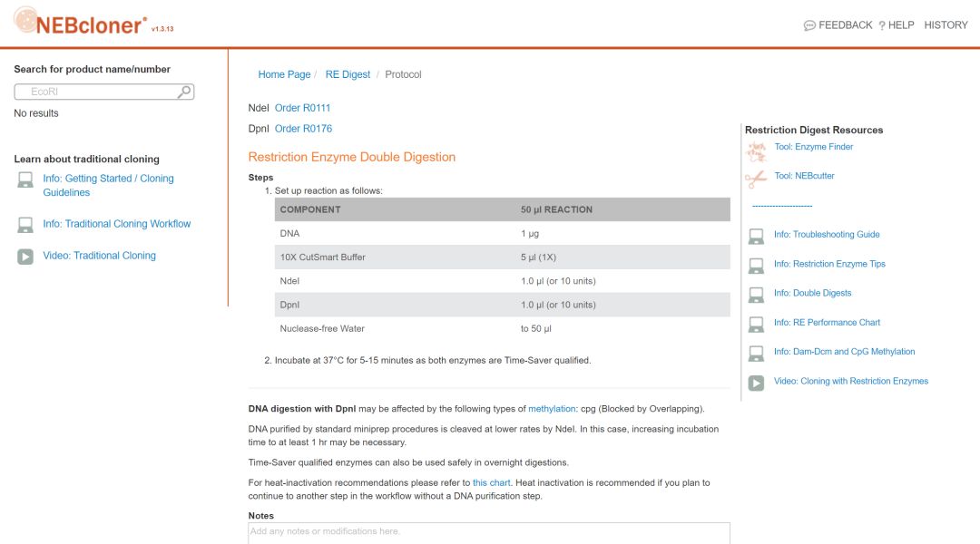Image resolution: width=980 pixels, height=544 pixels.
Task: Click Order R0176 link for DpnI
Action: [x=303, y=129]
